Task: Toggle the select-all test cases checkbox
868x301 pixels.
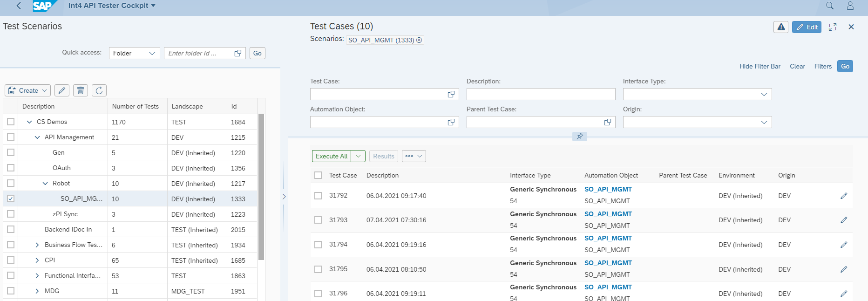Action: (x=318, y=175)
